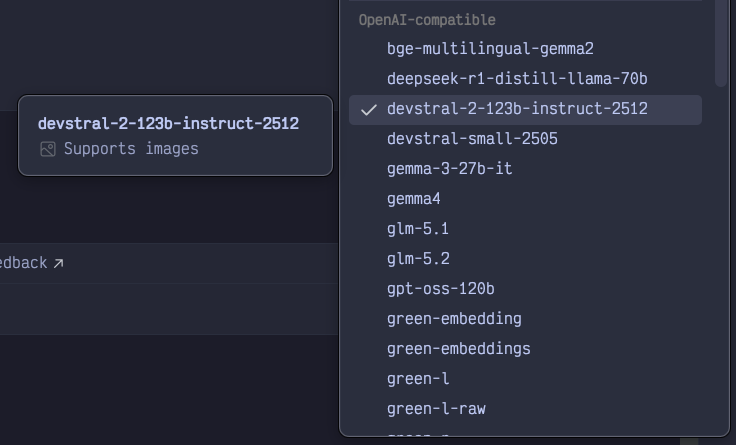736x445 pixels.
Task: Pick the green-l-raw model
Action: [x=525, y=409]
